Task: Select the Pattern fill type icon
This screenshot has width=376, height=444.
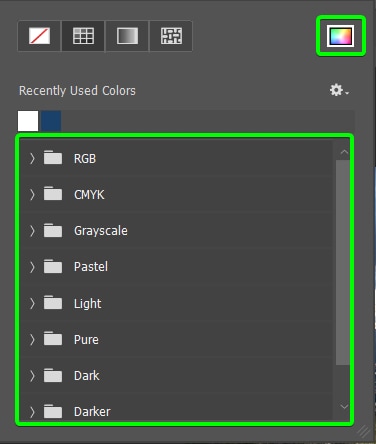Action: point(171,36)
